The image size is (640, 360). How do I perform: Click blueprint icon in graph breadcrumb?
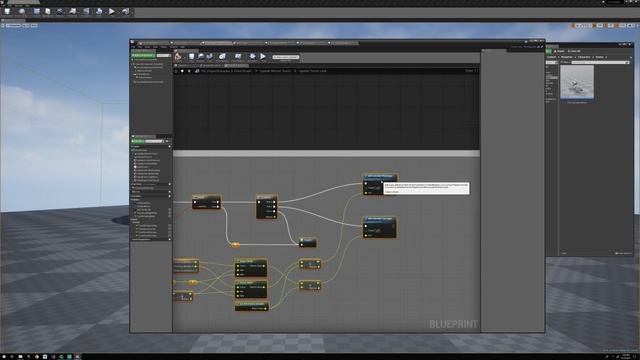197,71
